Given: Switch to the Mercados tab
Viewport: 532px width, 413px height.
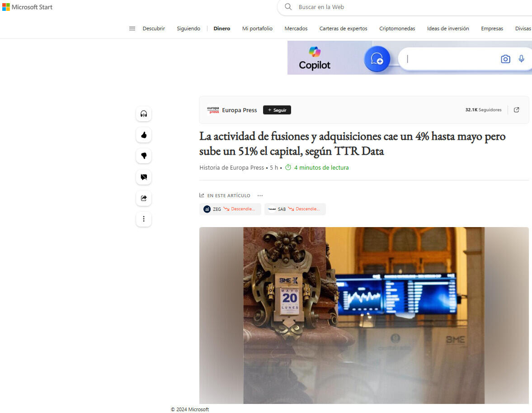Looking at the screenshot, I should [296, 28].
